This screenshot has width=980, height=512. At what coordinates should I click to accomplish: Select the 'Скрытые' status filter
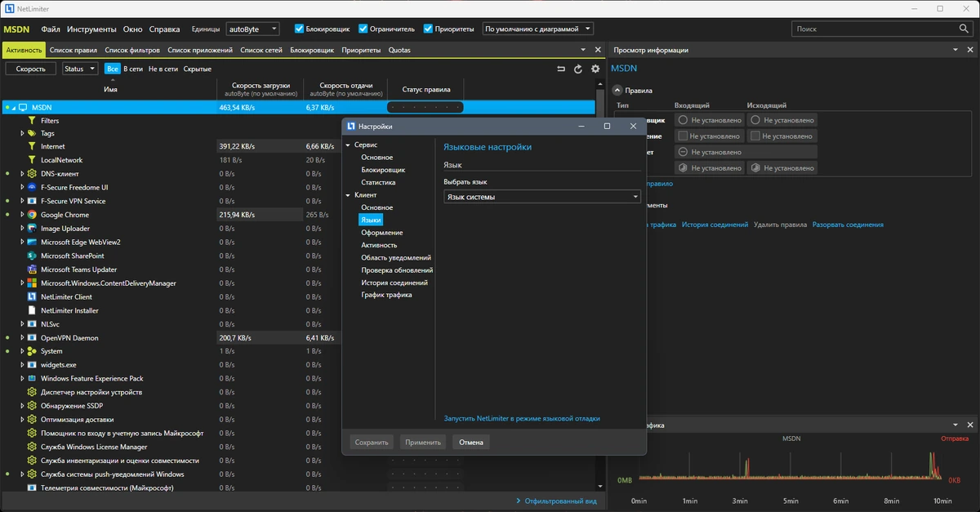pyautogui.click(x=197, y=69)
